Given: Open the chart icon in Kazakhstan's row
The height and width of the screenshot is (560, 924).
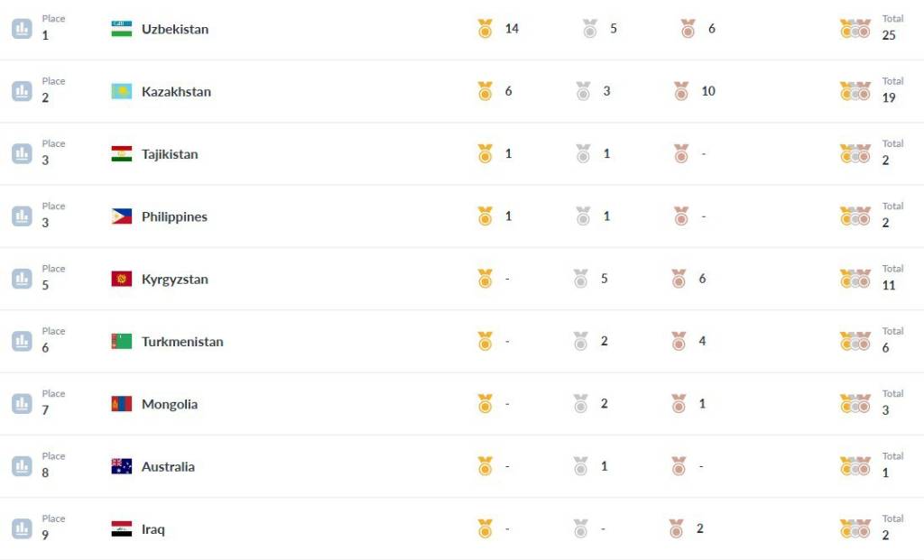Looking at the screenshot, I should 22,91.
